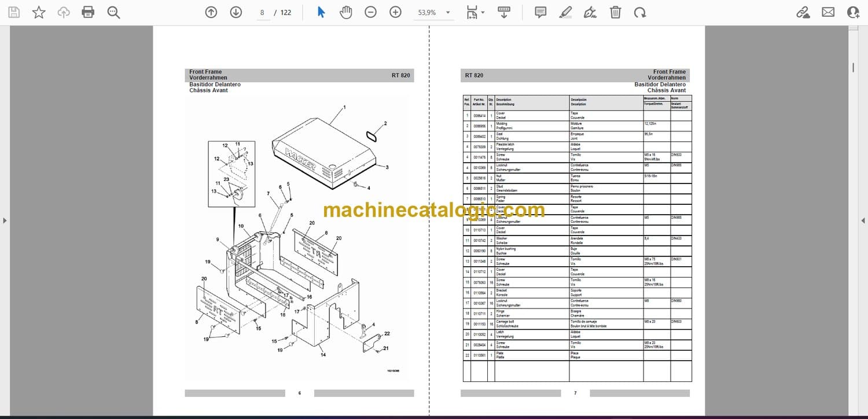Open the sign document pen tool
The image size is (868, 419).
tap(590, 12)
